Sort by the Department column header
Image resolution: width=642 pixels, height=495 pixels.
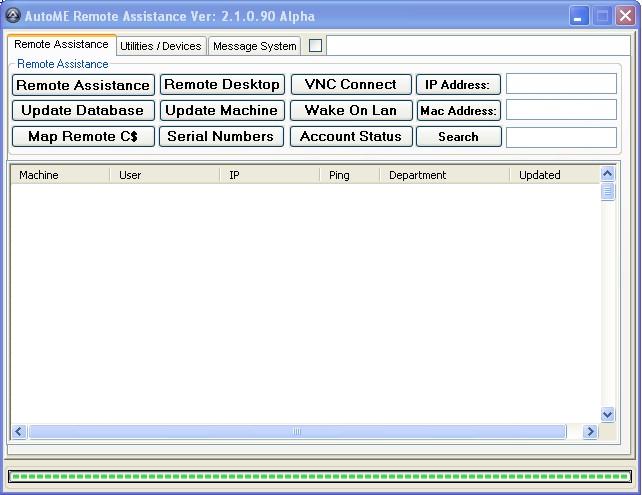tap(443, 175)
